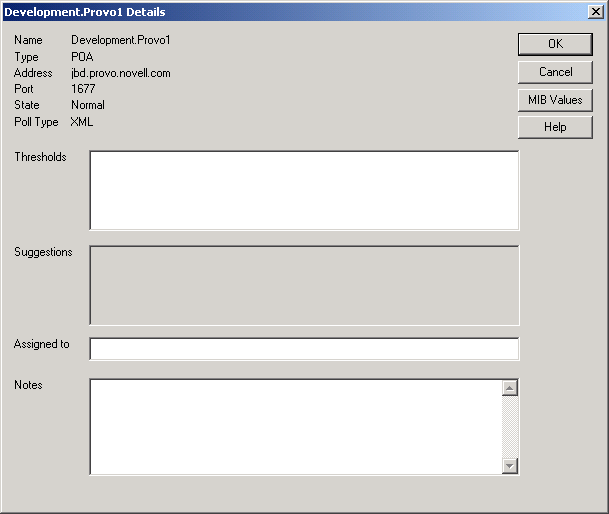609x514 pixels.
Task: Click the Notes scrollbar up arrow
Action: (x=510, y=388)
